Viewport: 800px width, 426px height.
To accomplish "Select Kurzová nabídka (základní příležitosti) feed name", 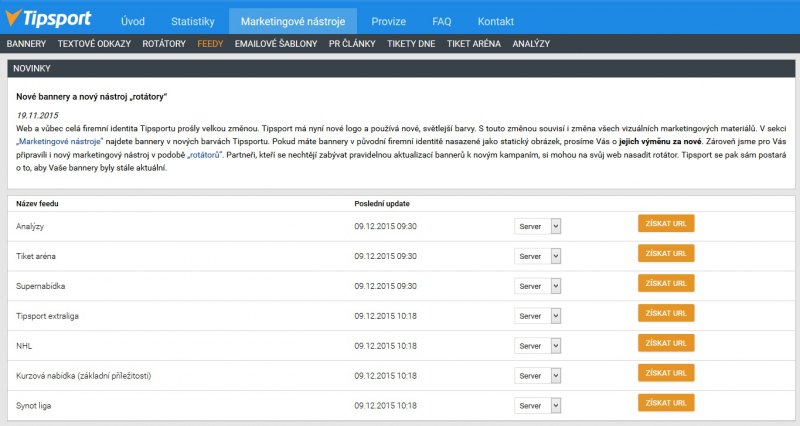I will click(83, 376).
